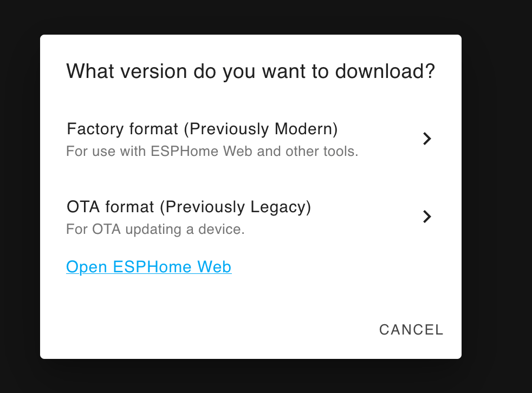
Task: Click the 'Previously Modern' label text
Action: coord(261,129)
